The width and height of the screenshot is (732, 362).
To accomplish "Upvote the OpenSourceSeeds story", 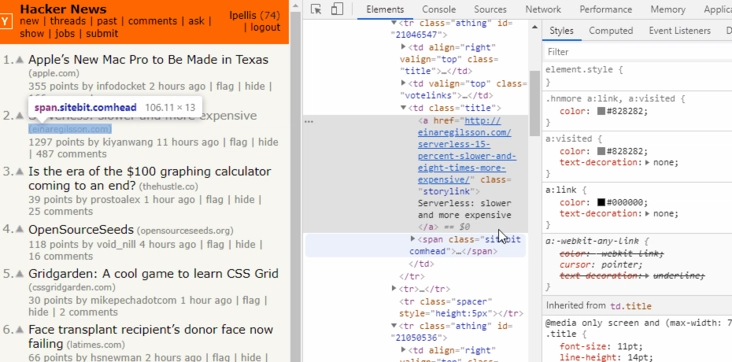I will [20, 229].
